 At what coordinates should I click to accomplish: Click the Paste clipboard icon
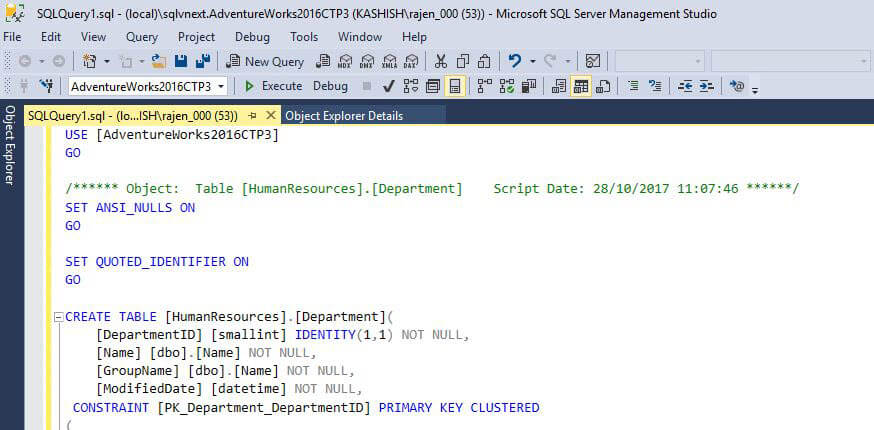tap(484, 61)
